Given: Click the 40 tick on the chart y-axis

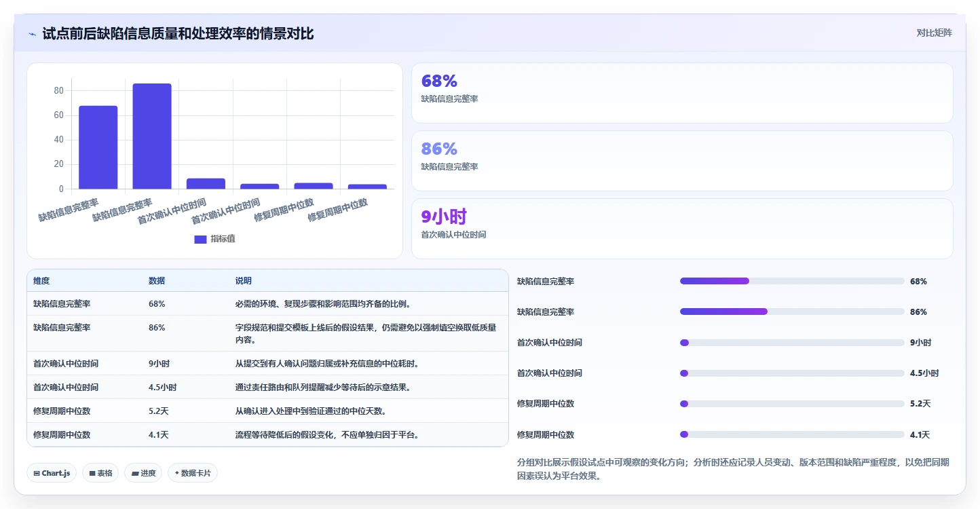Looking at the screenshot, I should pos(59,140).
